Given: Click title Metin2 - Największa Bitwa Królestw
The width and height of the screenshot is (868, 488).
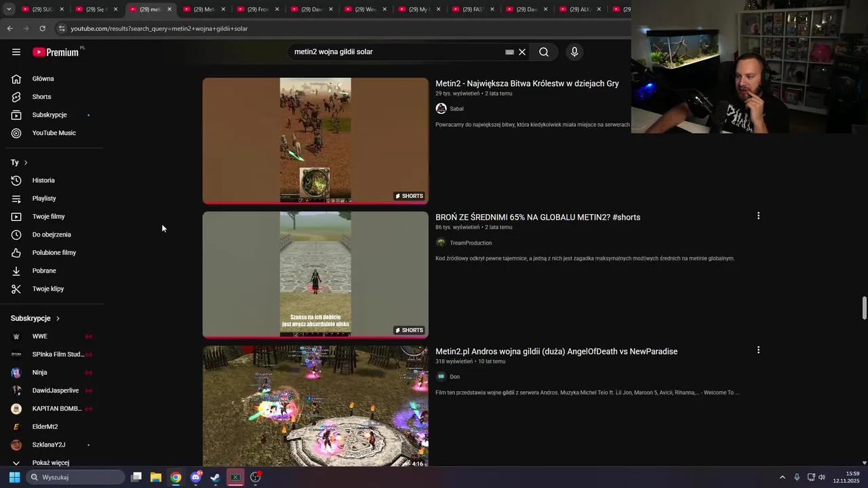Looking at the screenshot, I should pyautogui.click(x=527, y=83).
